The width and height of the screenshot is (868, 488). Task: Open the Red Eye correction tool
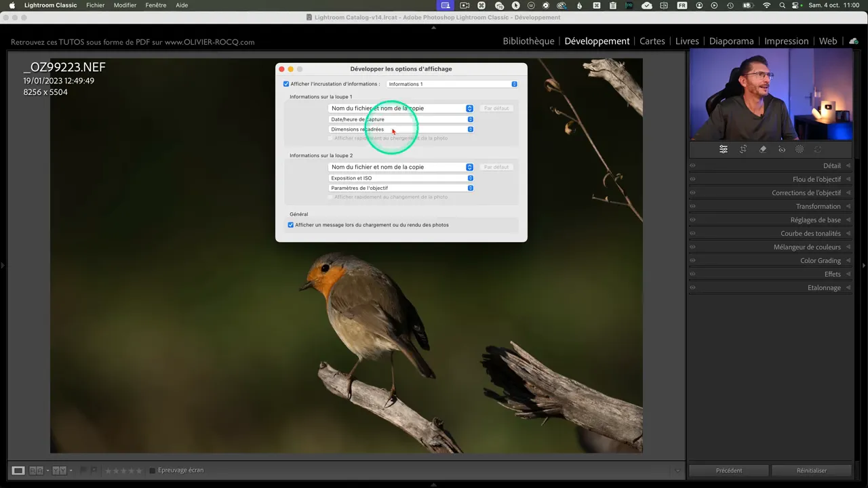coord(782,149)
